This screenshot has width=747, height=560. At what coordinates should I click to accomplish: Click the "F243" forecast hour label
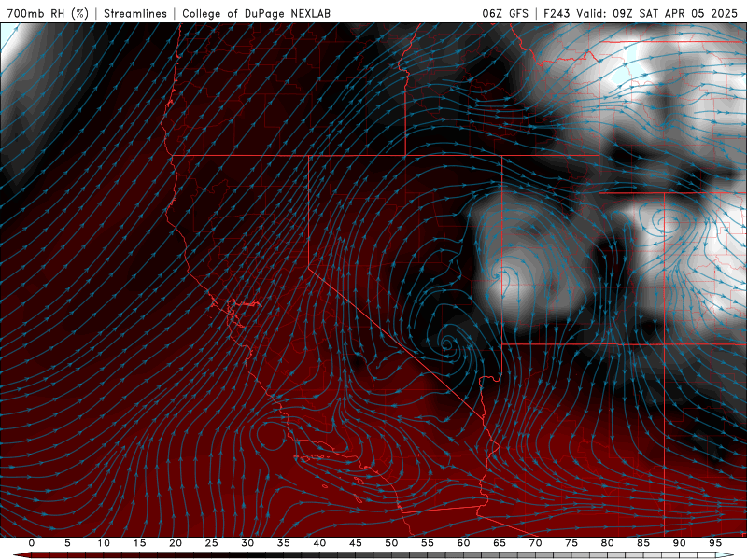pyautogui.click(x=557, y=13)
